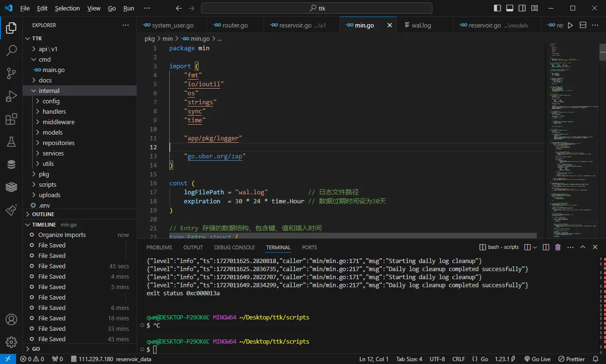Open the Source Control view
The height and width of the screenshot is (364, 606).
click(x=11, y=73)
